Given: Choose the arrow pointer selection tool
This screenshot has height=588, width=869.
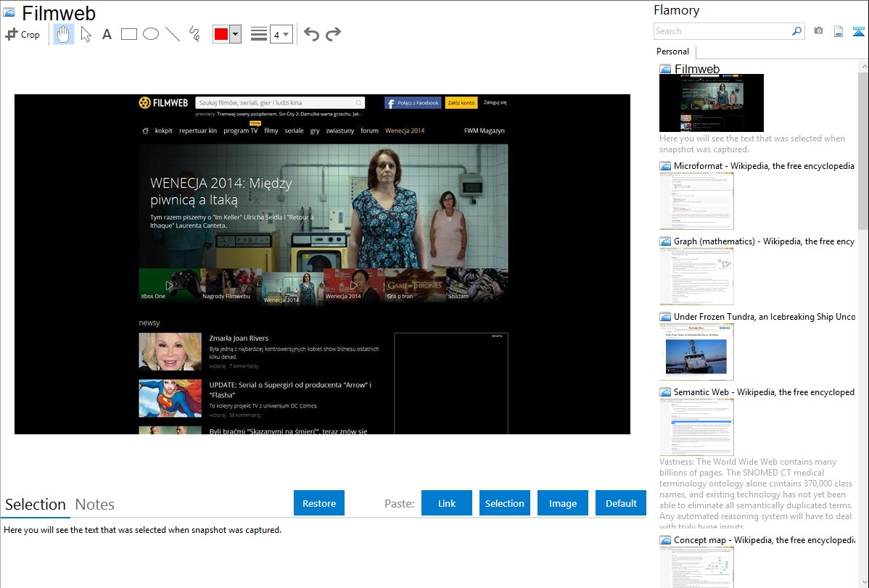Looking at the screenshot, I should pos(86,34).
